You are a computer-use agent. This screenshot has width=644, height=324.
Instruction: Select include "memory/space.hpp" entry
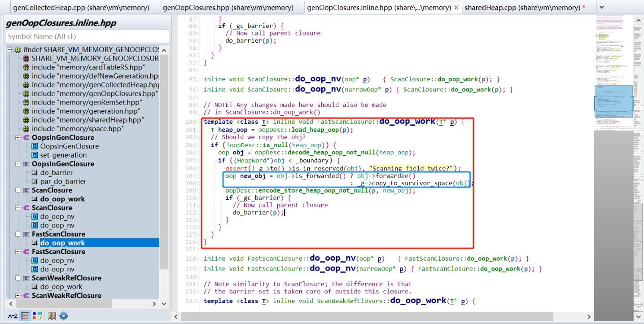pyautogui.click(x=78, y=129)
